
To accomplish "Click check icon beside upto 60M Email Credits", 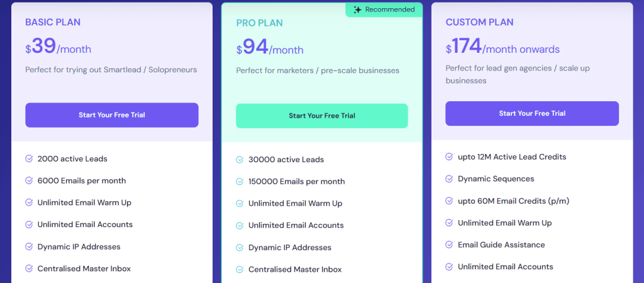I will point(449,201).
